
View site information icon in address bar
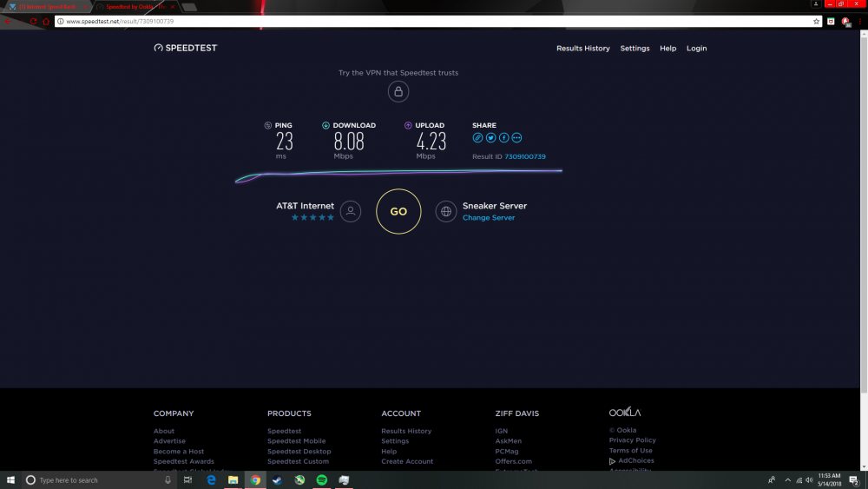[61, 21]
